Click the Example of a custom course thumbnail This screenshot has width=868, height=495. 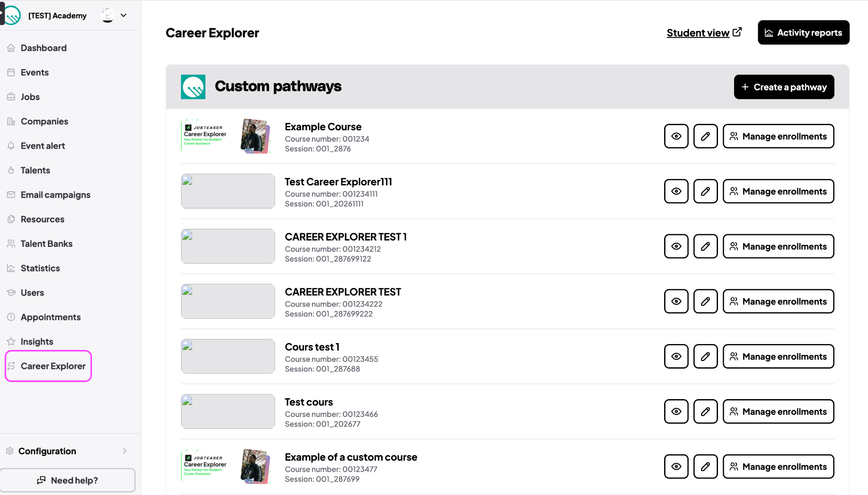(228, 467)
